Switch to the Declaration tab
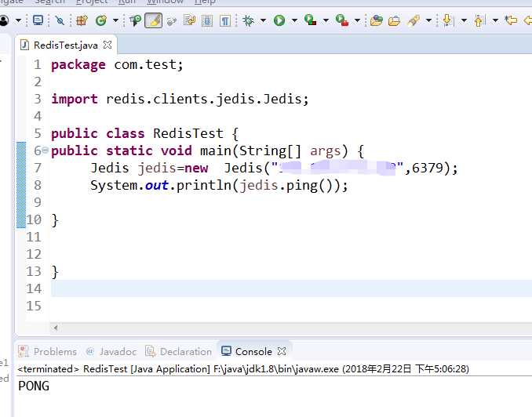 178,352
